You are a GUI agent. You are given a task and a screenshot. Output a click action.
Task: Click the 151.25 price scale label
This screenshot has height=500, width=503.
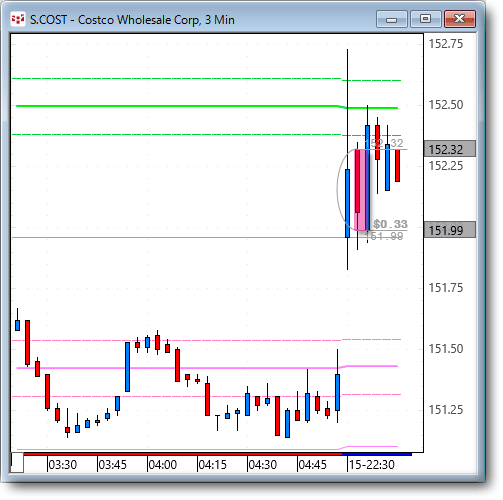pos(446,410)
